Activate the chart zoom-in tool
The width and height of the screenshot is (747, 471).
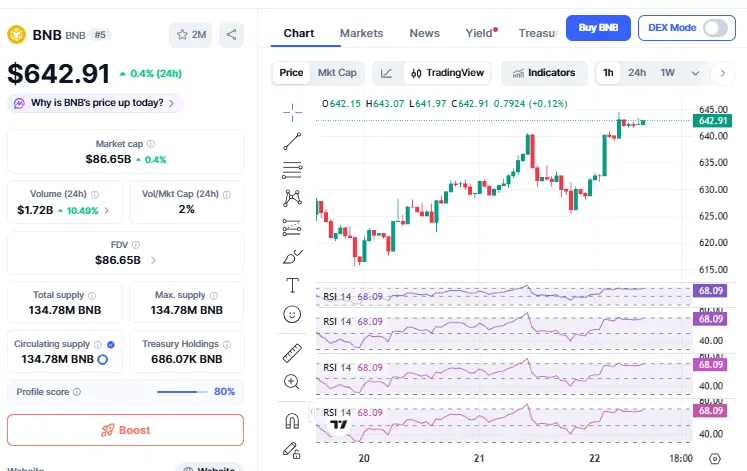tap(292, 381)
